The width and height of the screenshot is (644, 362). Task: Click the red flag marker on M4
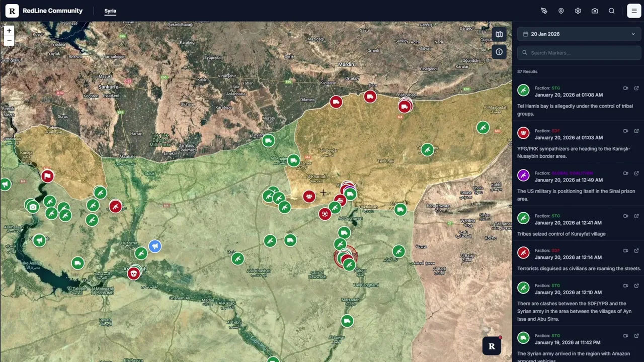47,176
